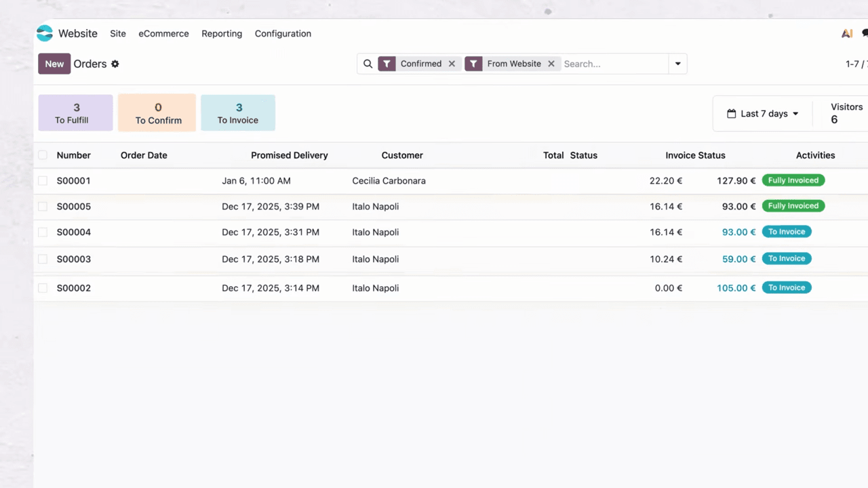Filter by the To Fulfill card
The width and height of the screenshot is (868, 488).
click(x=75, y=113)
